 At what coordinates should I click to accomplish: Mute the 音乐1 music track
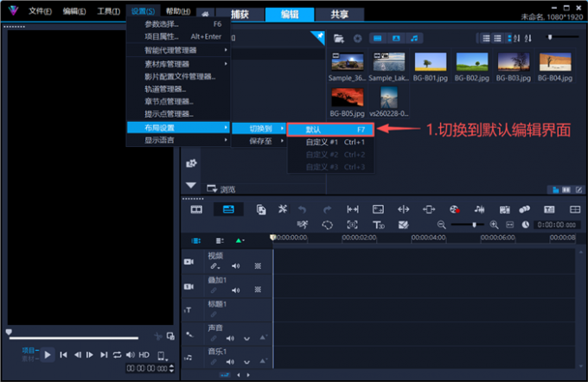pyautogui.click(x=230, y=362)
